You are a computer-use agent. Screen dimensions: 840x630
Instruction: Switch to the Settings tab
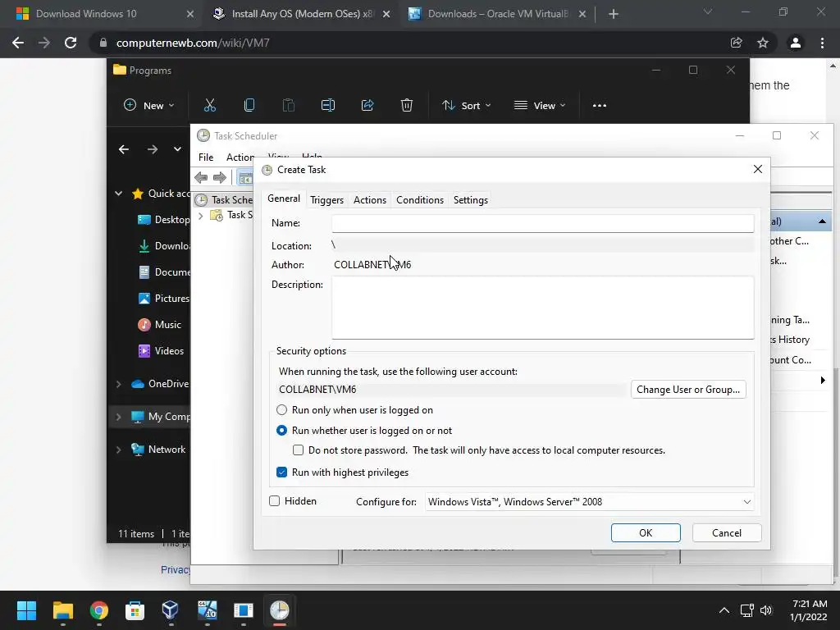[470, 200]
